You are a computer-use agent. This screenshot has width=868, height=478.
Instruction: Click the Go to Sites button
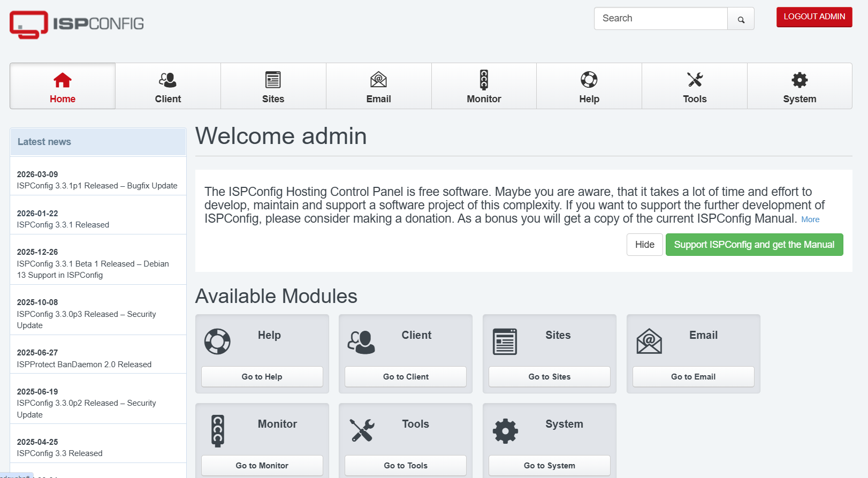click(550, 377)
